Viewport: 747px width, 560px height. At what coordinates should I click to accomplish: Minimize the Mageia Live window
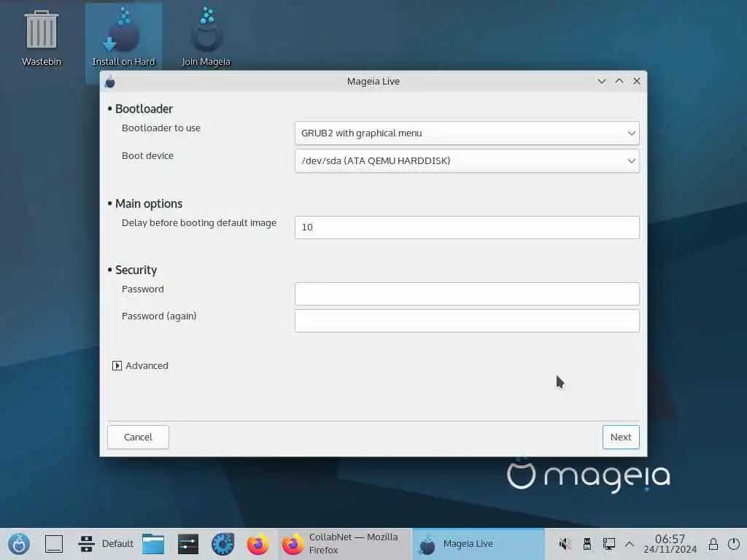coord(602,82)
